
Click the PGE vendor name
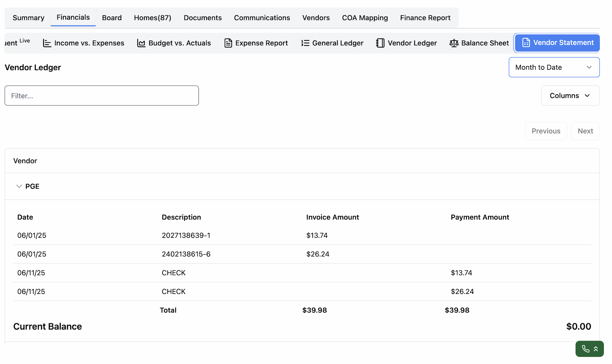[32, 186]
